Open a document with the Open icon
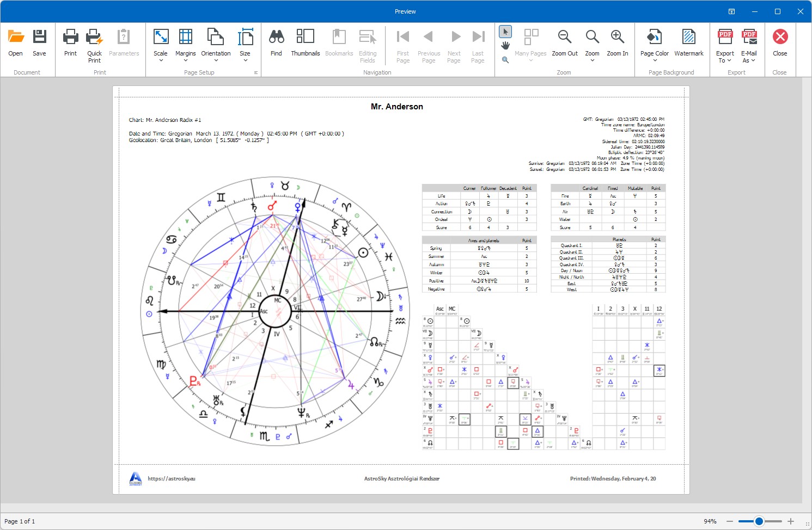Image resolution: width=812 pixels, height=530 pixels. [16, 43]
